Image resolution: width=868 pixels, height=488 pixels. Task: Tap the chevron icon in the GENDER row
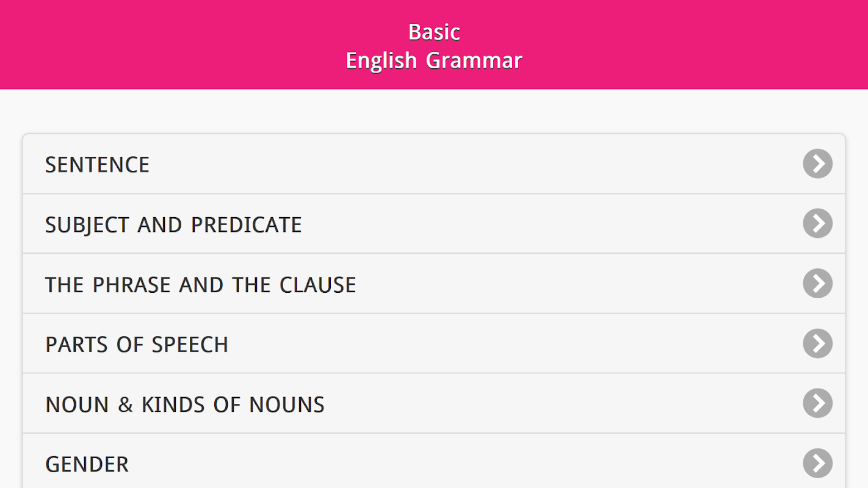[x=817, y=463]
